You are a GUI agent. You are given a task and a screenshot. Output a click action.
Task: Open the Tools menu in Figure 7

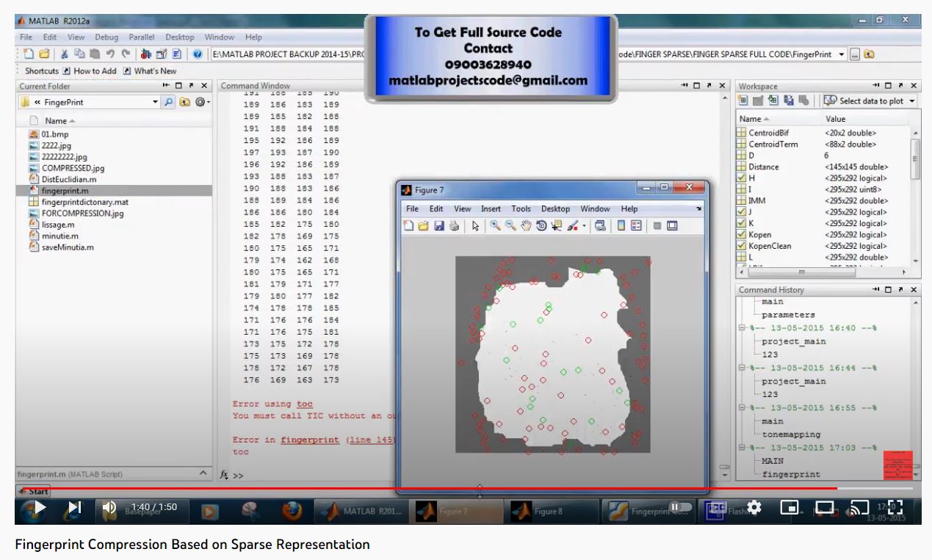pos(521,209)
